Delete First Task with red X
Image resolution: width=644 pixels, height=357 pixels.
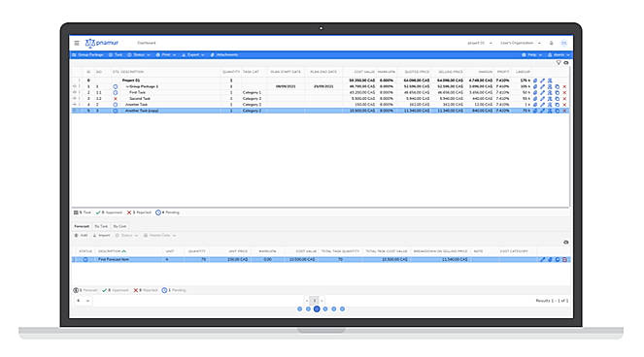click(x=564, y=93)
